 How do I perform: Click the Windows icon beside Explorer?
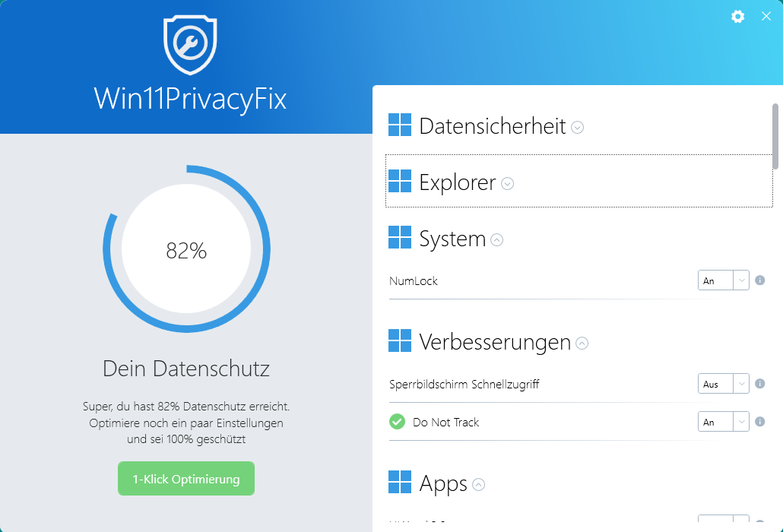pyautogui.click(x=400, y=182)
